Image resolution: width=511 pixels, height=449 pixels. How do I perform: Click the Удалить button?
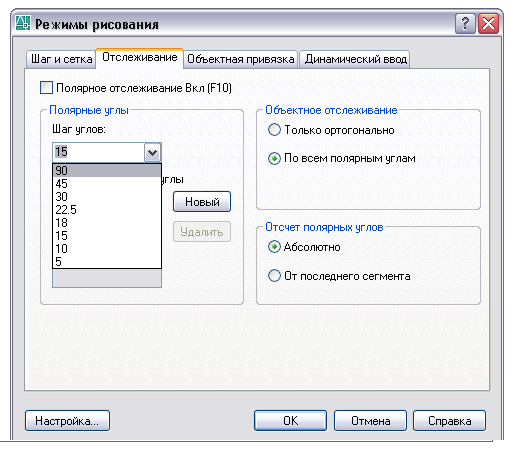pos(202,232)
